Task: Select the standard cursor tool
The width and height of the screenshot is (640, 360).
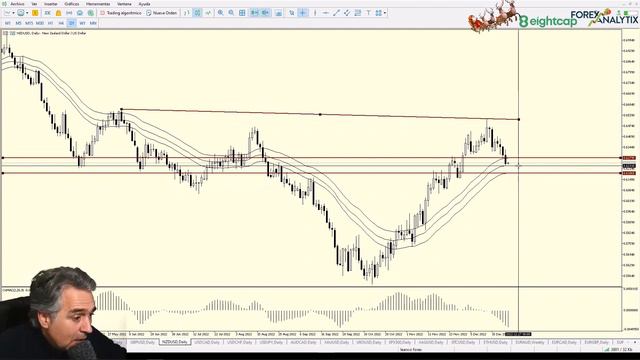Action: (x=292, y=13)
